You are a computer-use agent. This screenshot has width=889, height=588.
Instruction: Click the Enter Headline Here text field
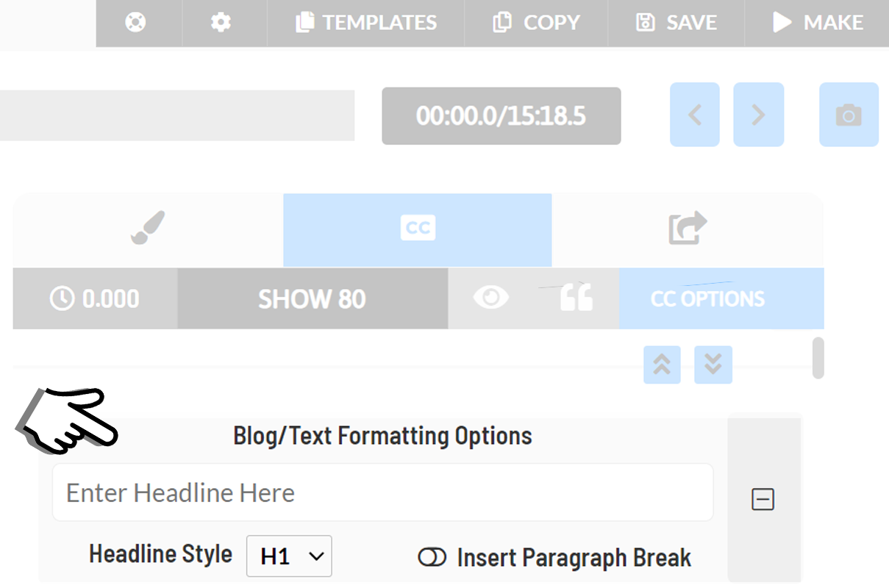tap(382, 492)
